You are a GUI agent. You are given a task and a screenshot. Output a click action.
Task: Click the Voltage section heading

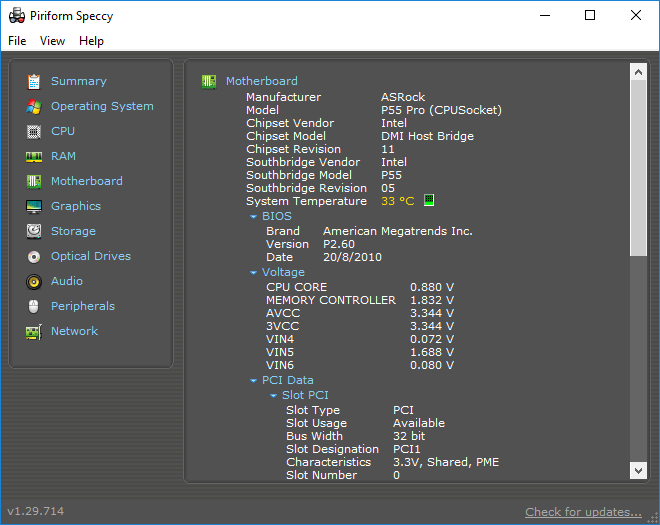tap(283, 272)
